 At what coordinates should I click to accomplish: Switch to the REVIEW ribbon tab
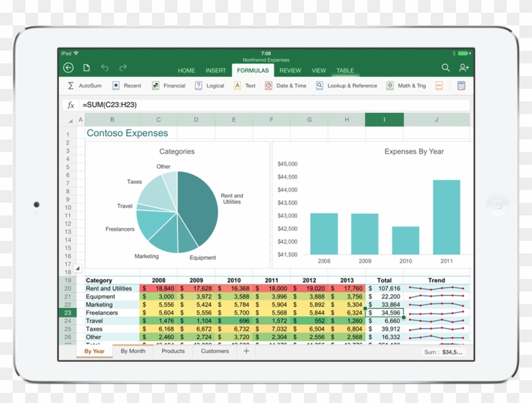pyautogui.click(x=290, y=70)
